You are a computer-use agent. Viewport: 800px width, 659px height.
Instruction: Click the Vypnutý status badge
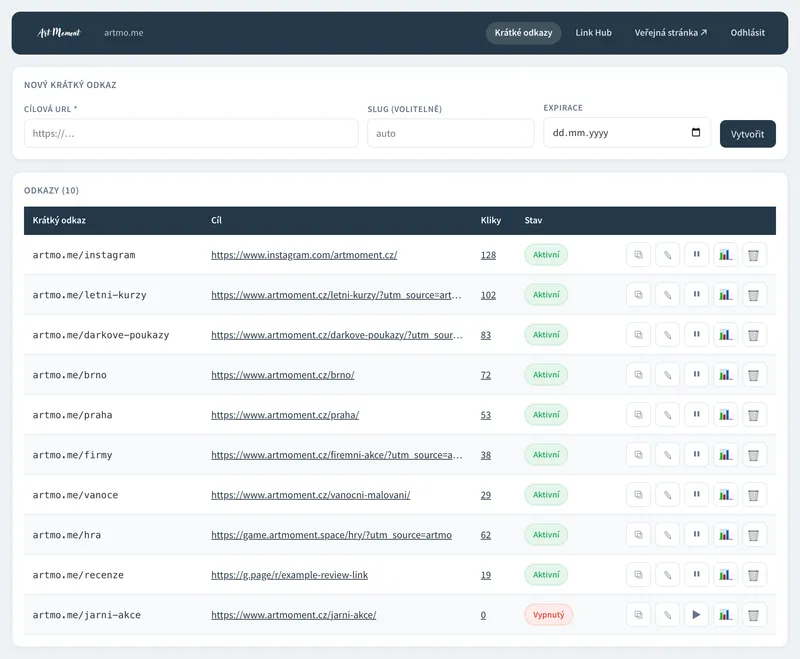tap(548, 615)
